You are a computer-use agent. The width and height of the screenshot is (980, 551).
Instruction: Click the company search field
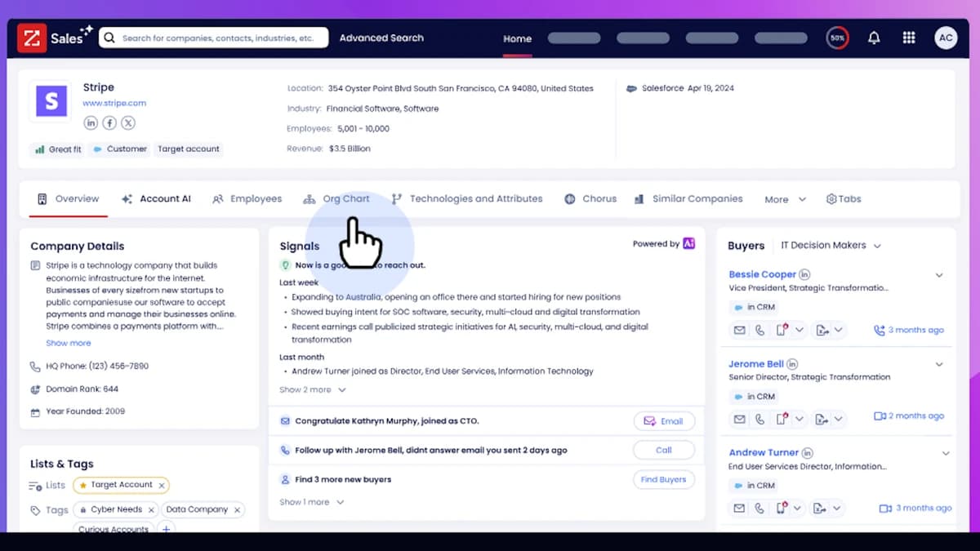[214, 38]
